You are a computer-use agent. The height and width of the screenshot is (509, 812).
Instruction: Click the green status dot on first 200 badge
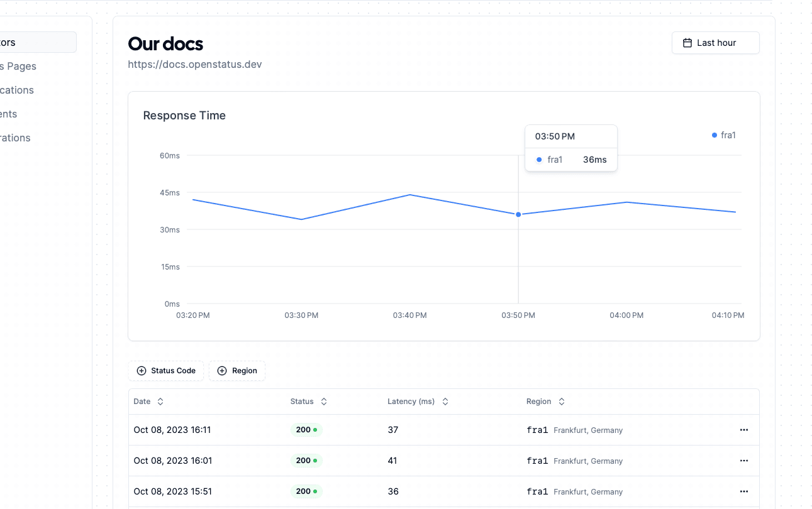pyautogui.click(x=315, y=429)
